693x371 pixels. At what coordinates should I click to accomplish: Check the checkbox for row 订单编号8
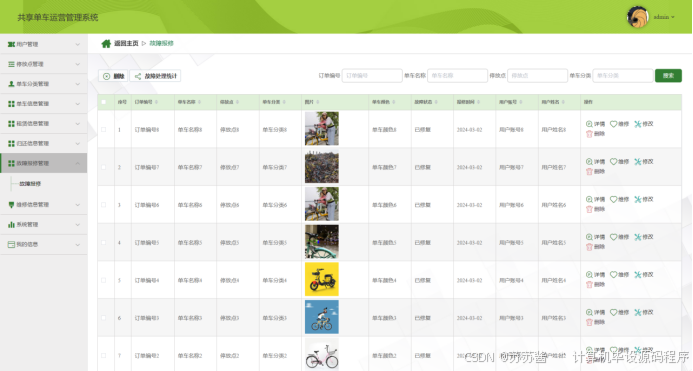(104, 130)
